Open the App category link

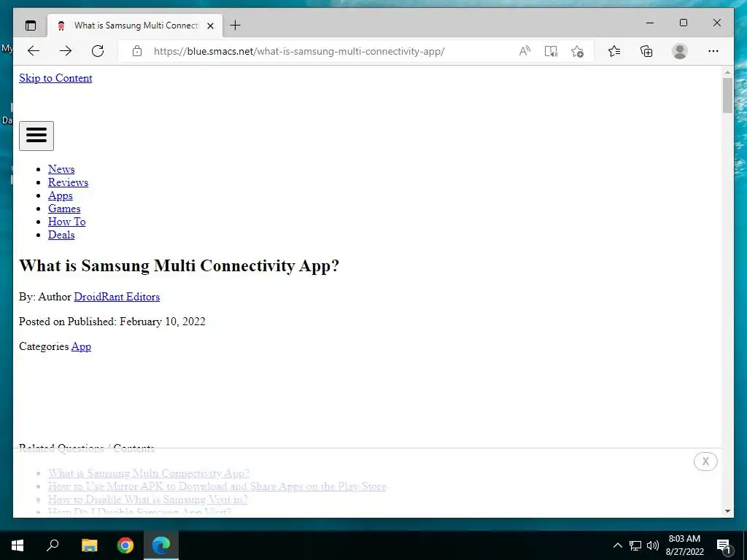pyautogui.click(x=81, y=346)
